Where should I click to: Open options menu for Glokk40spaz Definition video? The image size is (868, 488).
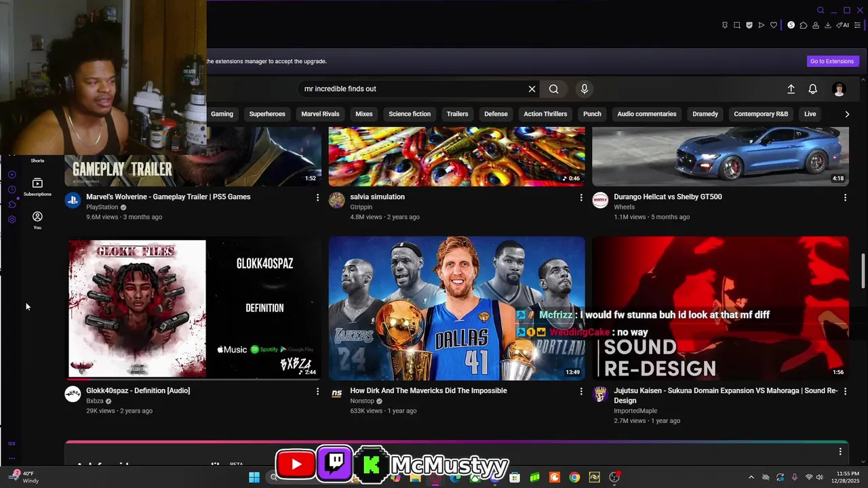click(x=317, y=391)
